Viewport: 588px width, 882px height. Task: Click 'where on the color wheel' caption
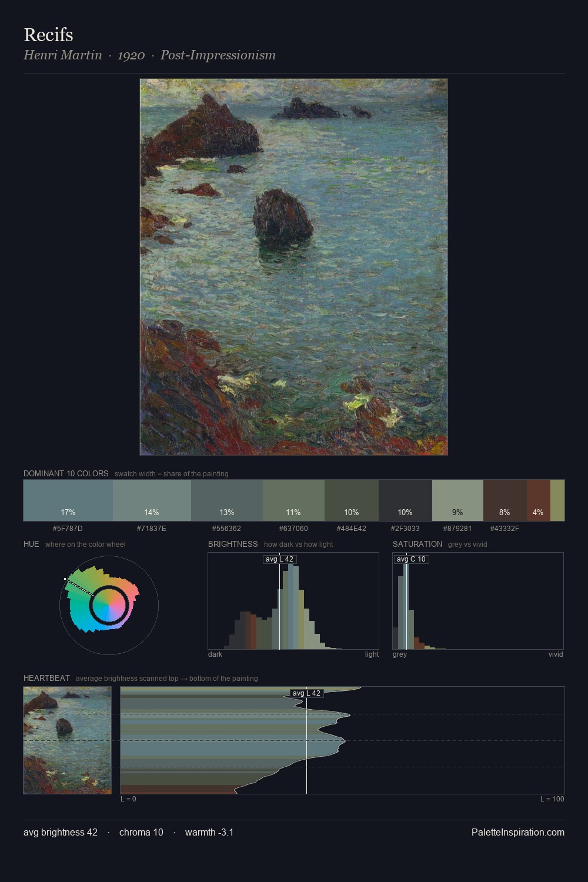point(85,544)
